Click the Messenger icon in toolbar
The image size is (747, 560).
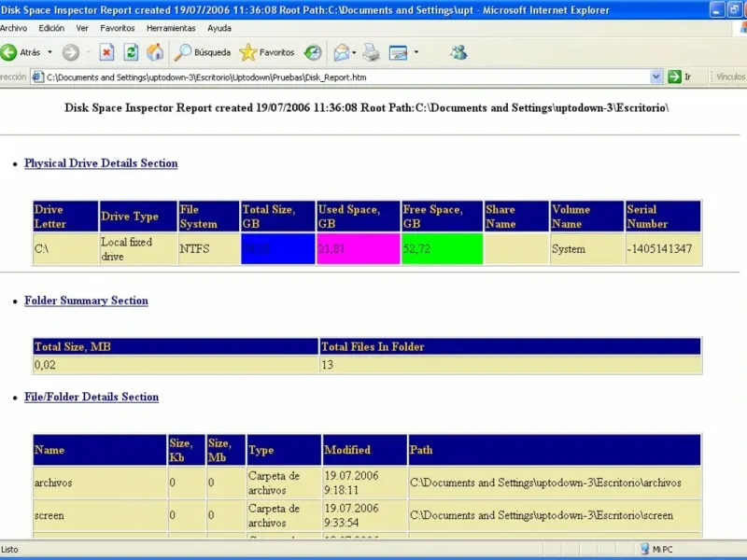pyautogui.click(x=458, y=52)
